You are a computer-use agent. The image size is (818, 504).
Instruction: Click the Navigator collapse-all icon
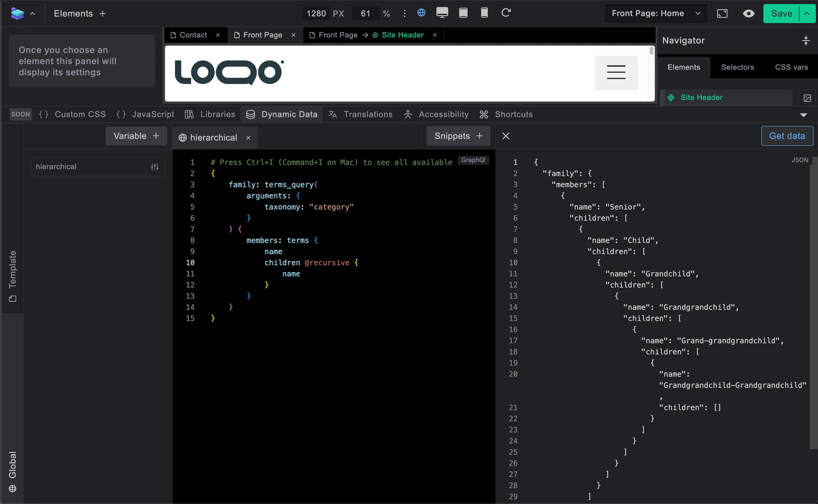(x=806, y=40)
